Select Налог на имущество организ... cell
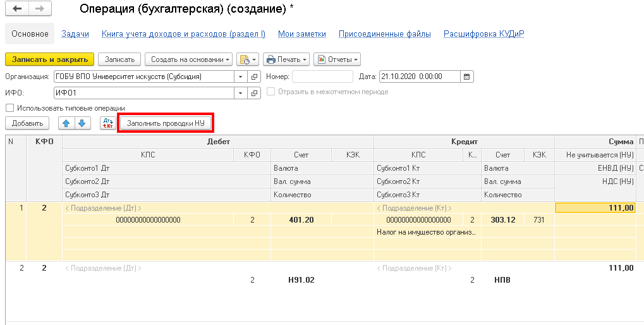The image size is (644, 325). pyautogui.click(x=427, y=232)
